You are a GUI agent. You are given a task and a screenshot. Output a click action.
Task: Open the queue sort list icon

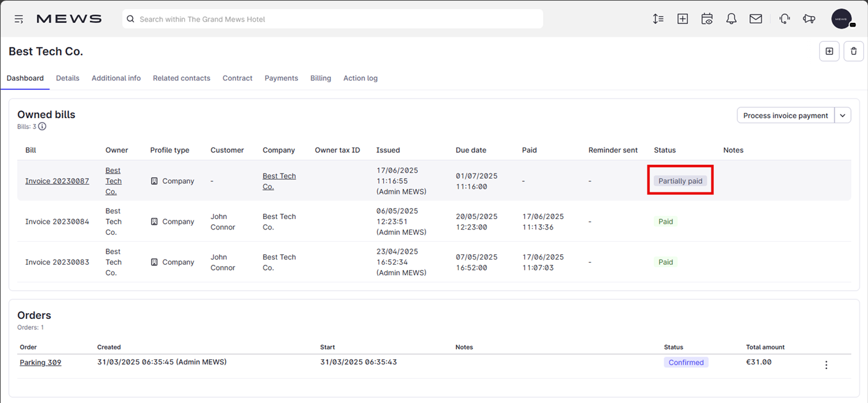pyautogui.click(x=658, y=19)
